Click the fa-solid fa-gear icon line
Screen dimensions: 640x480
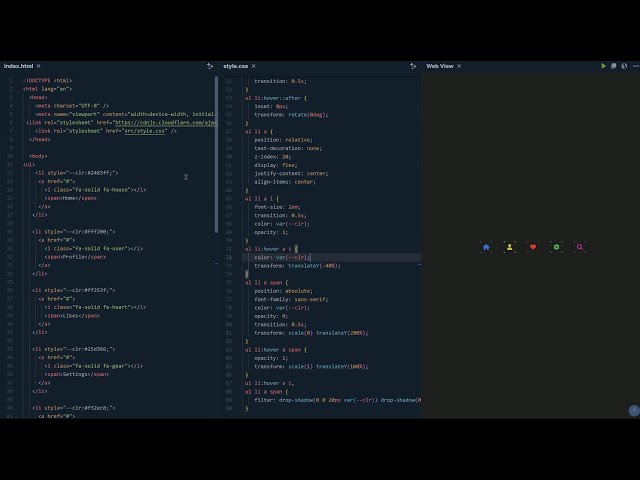pyautogui.click(x=93, y=366)
